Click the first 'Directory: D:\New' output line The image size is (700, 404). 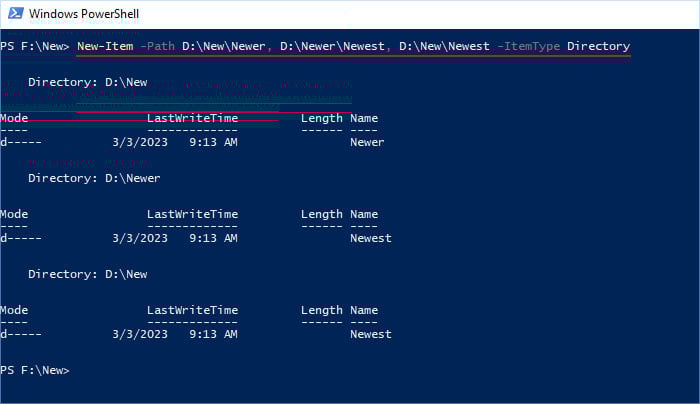pos(88,82)
